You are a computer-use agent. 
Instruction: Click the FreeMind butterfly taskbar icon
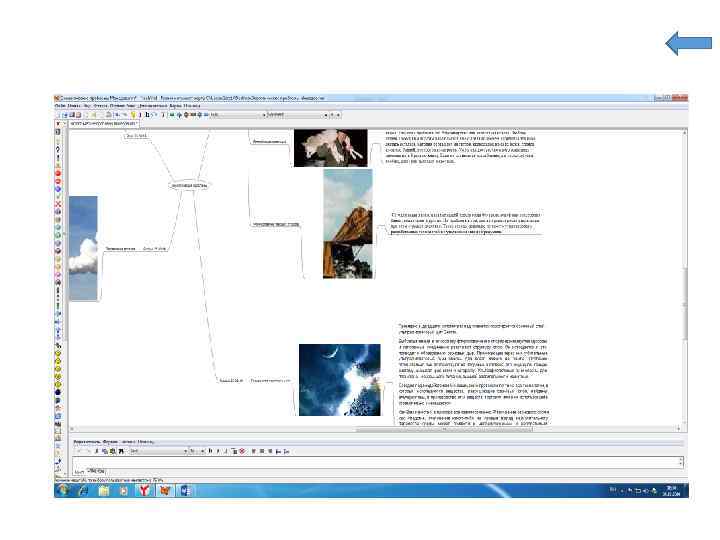164,490
